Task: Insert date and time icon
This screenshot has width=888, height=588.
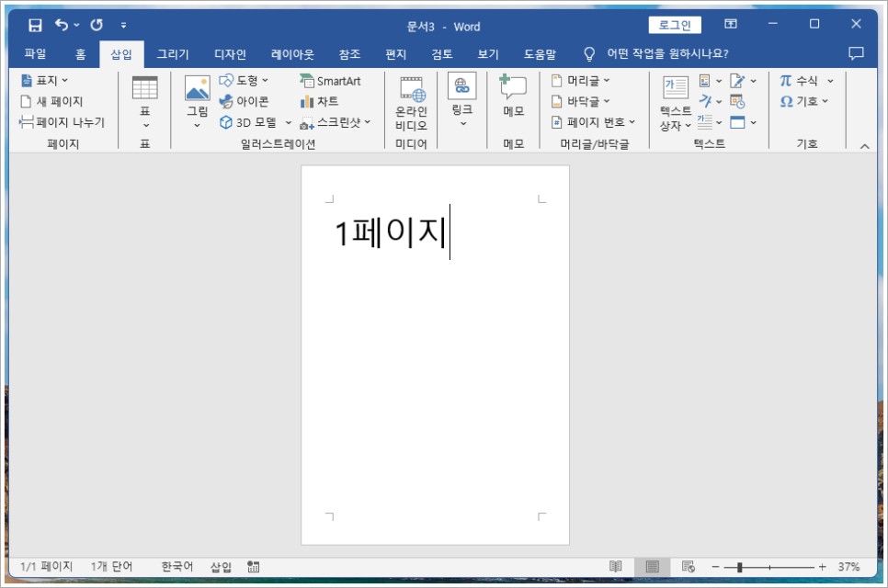Action: click(x=737, y=101)
